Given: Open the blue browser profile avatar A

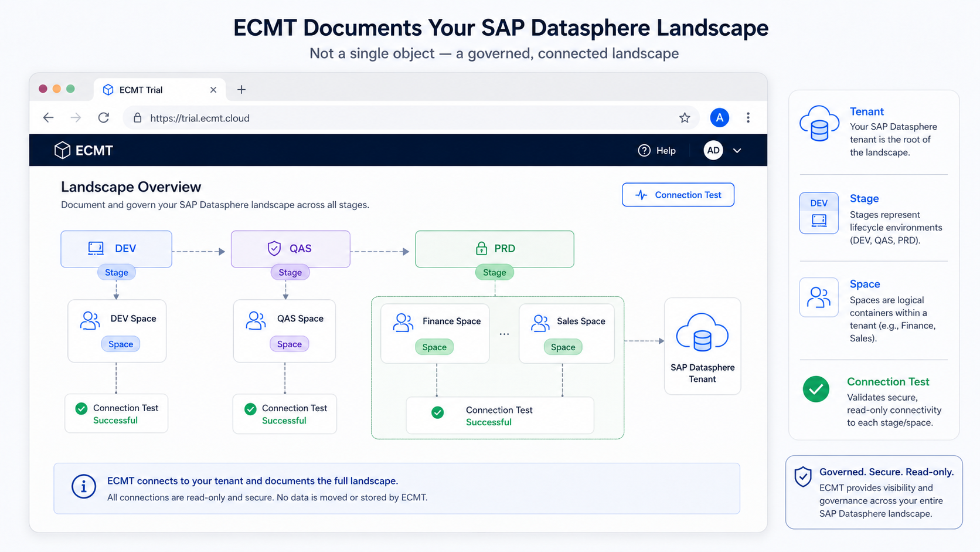Looking at the screenshot, I should 719,118.
